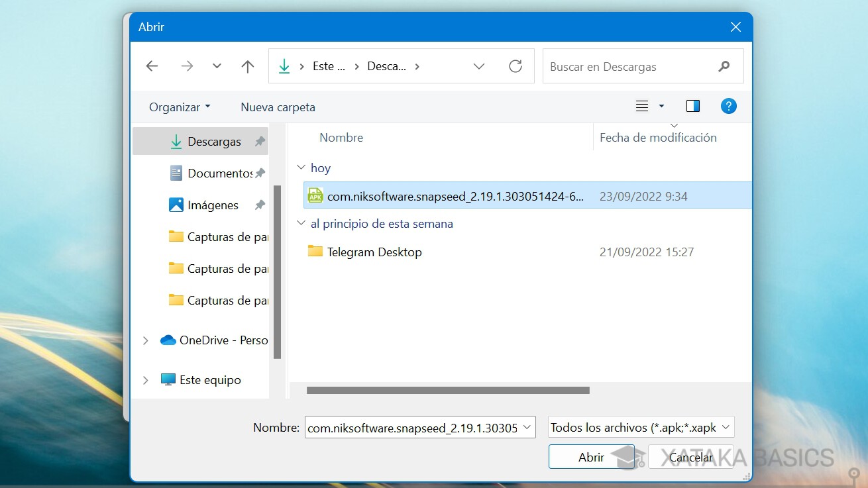Screen dimensions: 868x488
Task: Open Help via the question mark icon
Action: point(729,106)
